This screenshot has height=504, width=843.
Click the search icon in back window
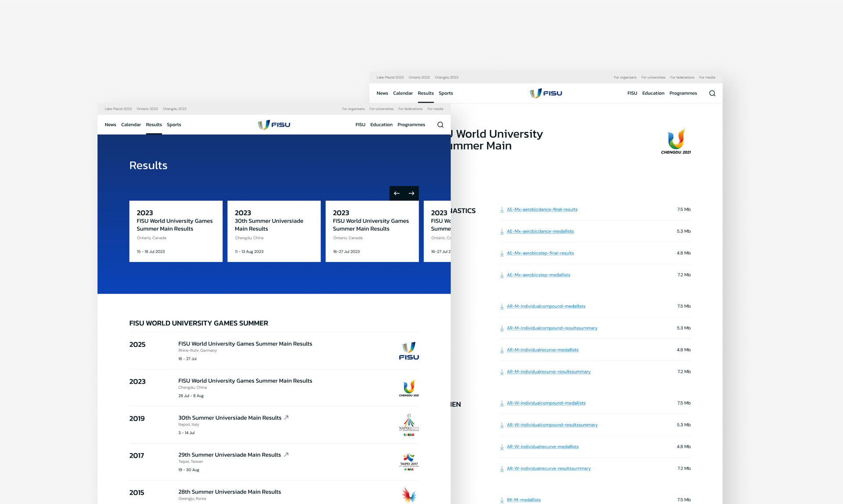pyautogui.click(x=712, y=93)
